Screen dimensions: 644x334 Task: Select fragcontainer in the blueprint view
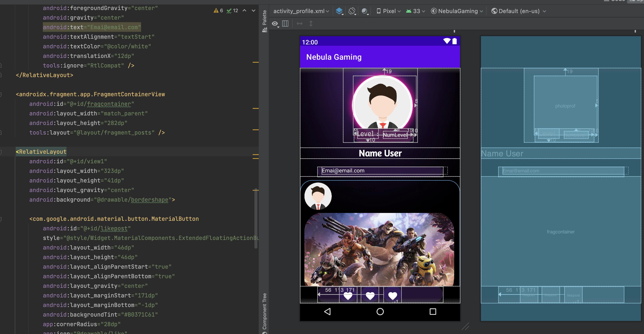tap(561, 232)
